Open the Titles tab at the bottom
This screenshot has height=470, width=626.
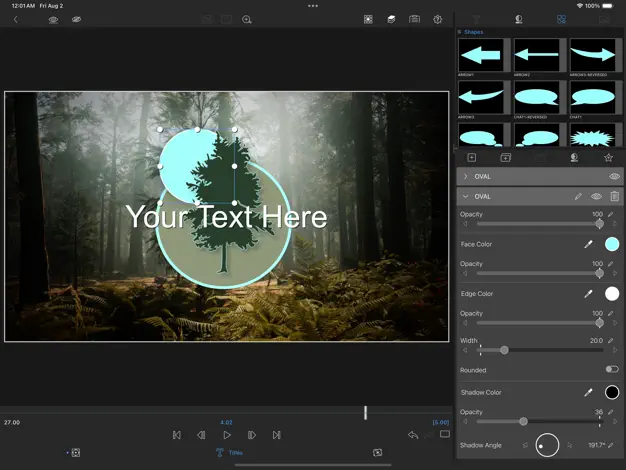coord(229,452)
